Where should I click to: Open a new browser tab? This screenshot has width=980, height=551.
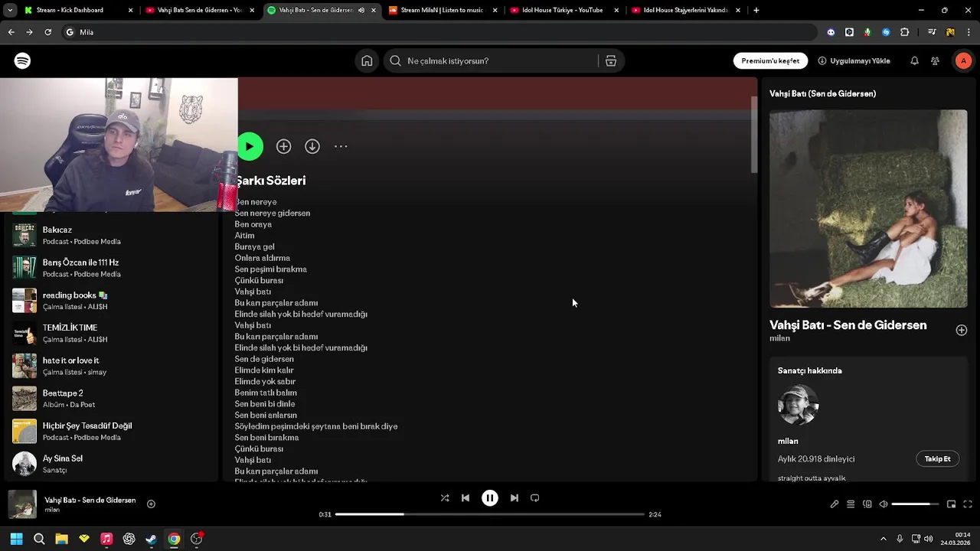756,10
